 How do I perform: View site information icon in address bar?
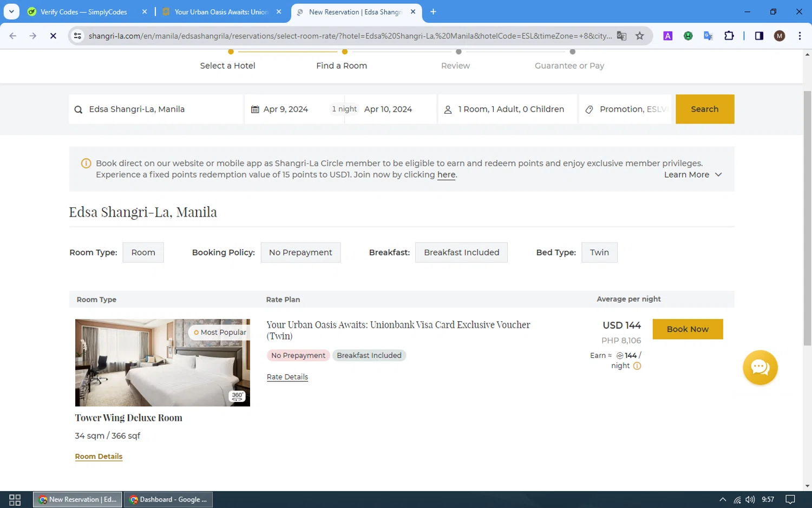[77, 36]
